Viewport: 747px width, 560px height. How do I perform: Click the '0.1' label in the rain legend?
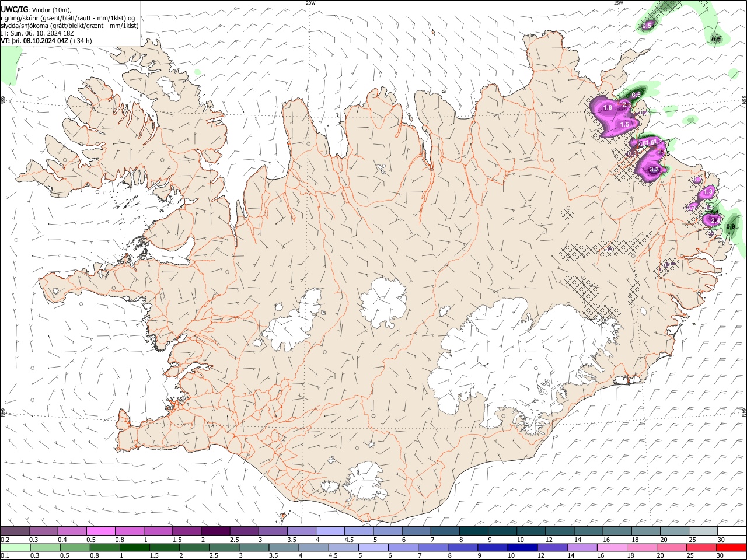click(5, 556)
